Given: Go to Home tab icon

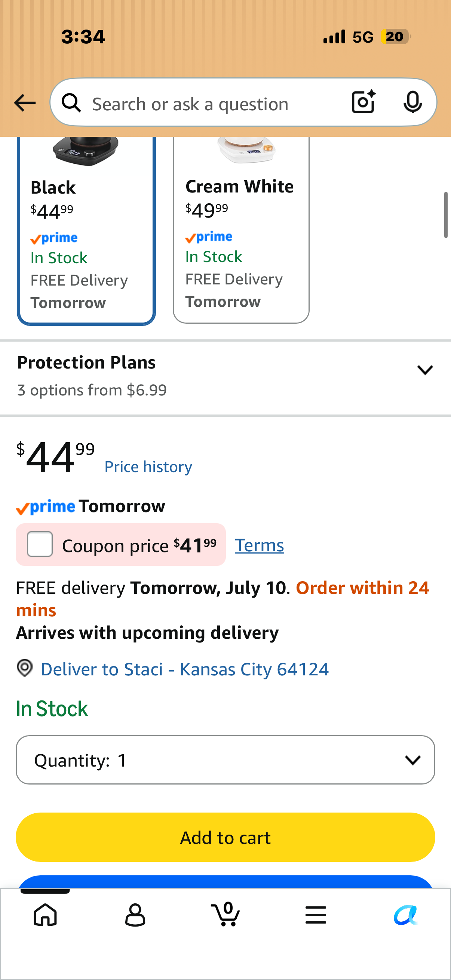Looking at the screenshot, I should tap(45, 915).
